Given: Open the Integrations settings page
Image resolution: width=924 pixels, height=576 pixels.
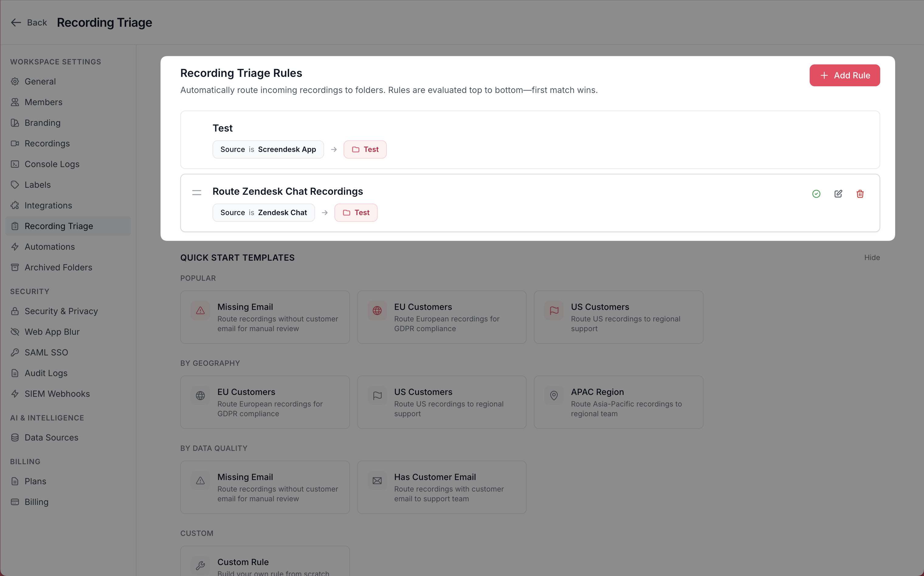Looking at the screenshot, I should coord(48,205).
